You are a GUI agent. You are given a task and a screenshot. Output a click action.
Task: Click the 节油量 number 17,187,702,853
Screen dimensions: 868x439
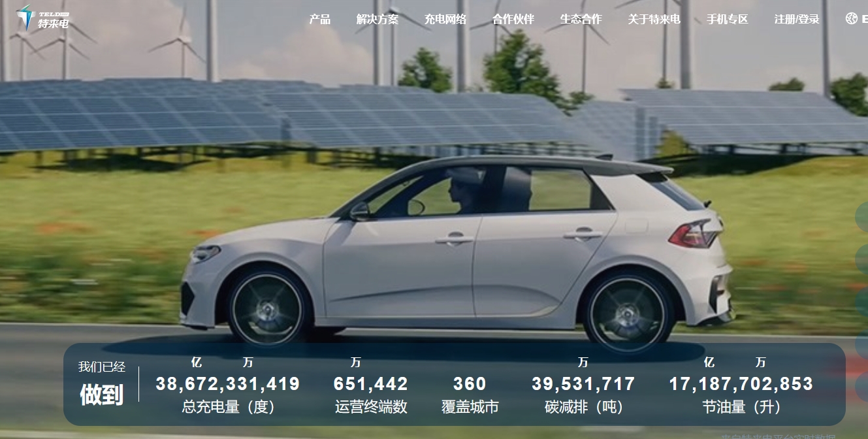pos(741,384)
